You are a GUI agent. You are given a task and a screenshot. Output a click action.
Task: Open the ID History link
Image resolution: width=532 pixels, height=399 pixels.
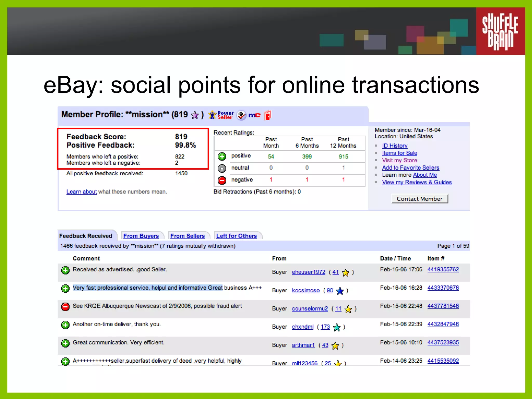(x=395, y=146)
